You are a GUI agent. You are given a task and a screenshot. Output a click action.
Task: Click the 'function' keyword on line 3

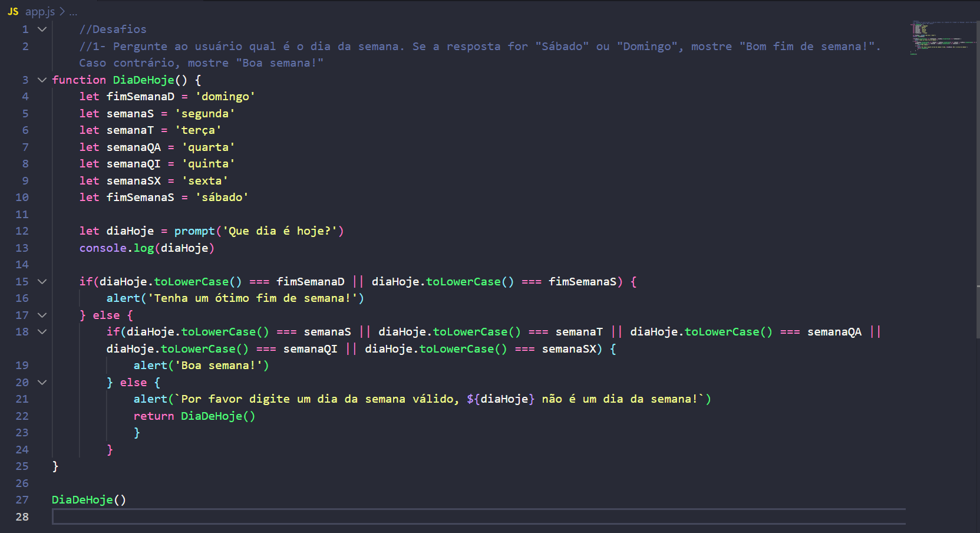(79, 80)
